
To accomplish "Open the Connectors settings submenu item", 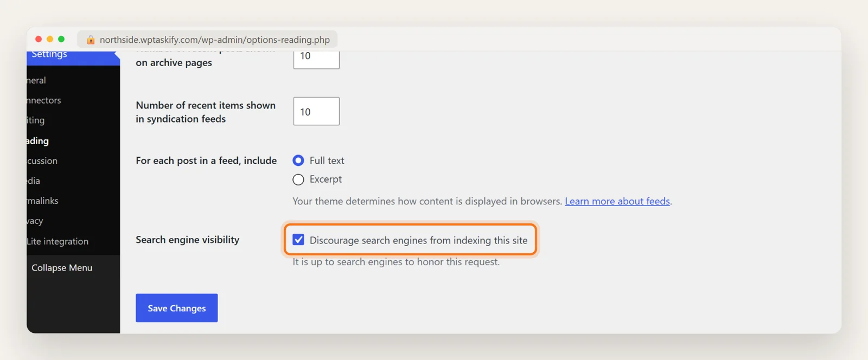I will click(x=44, y=100).
